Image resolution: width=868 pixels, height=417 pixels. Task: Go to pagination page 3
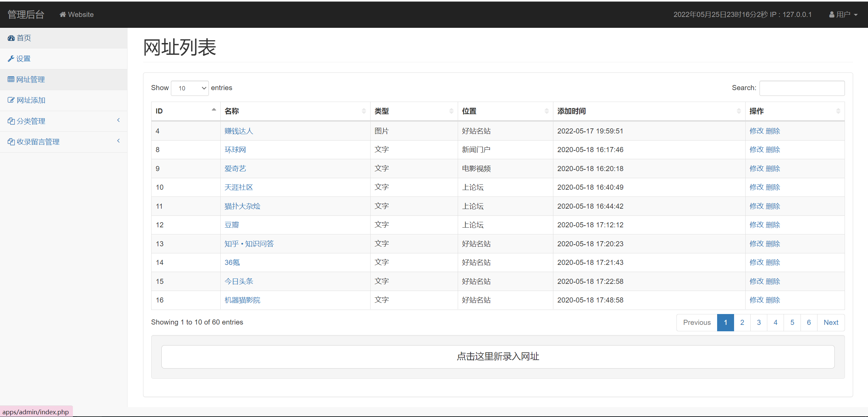click(758, 322)
